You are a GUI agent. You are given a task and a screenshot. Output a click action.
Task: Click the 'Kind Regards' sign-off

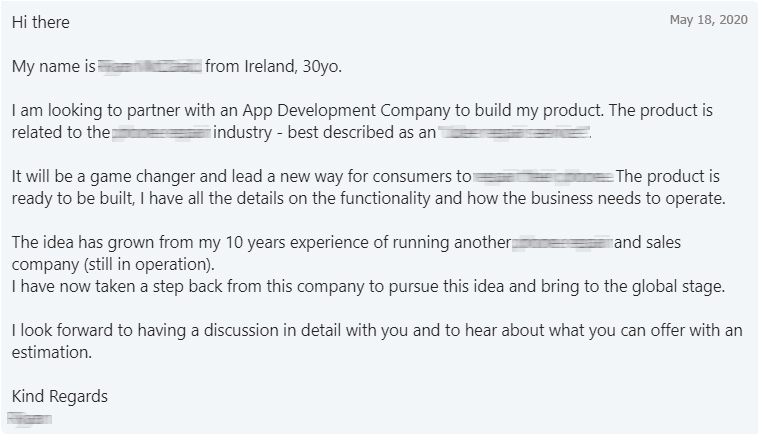point(60,396)
